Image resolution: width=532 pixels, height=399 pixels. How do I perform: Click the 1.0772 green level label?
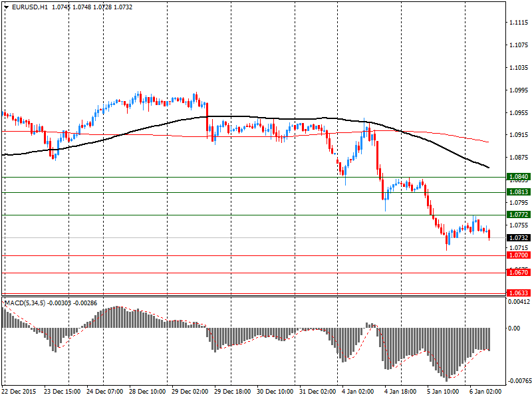pyautogui.click(x=518, y=214)
